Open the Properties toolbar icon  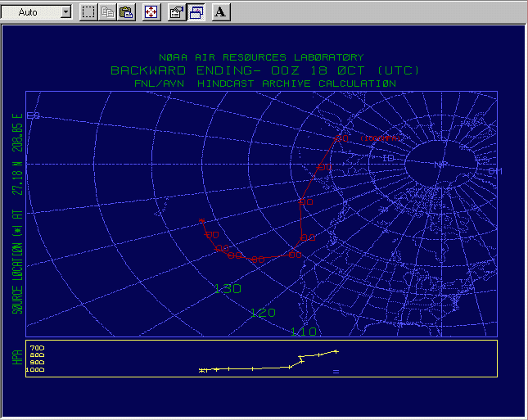(176, 12)
